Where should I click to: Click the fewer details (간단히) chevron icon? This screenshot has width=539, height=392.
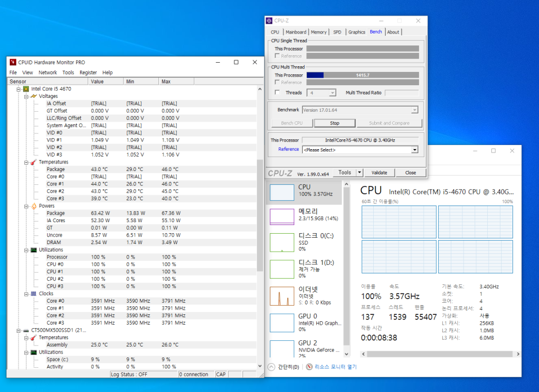pos(272,367)
